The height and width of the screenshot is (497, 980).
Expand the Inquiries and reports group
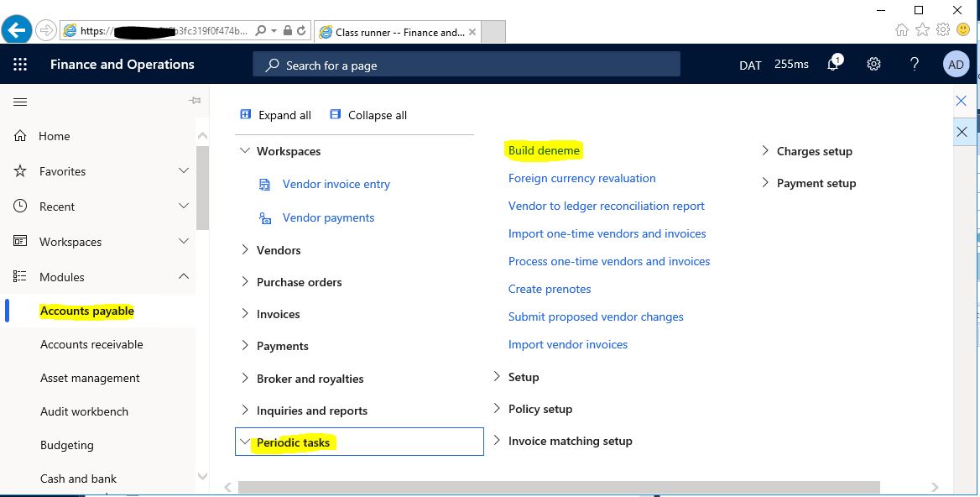tap(245, 410)
